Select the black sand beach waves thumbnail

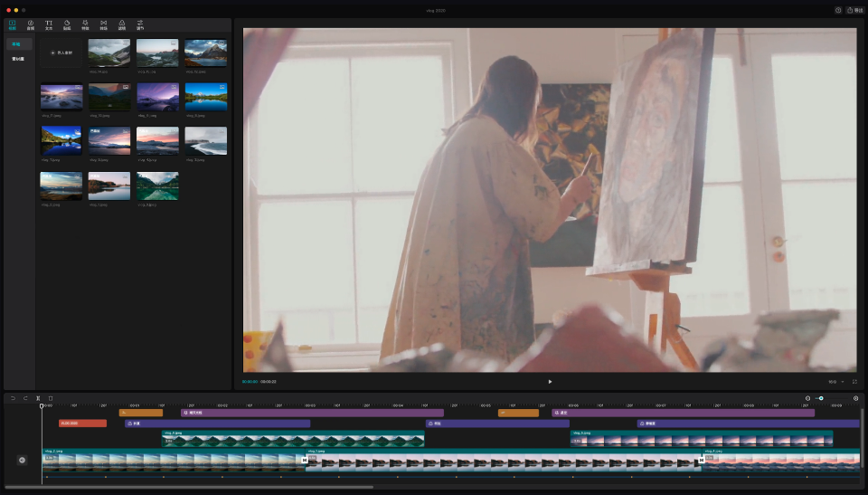[x=206, y=141]
